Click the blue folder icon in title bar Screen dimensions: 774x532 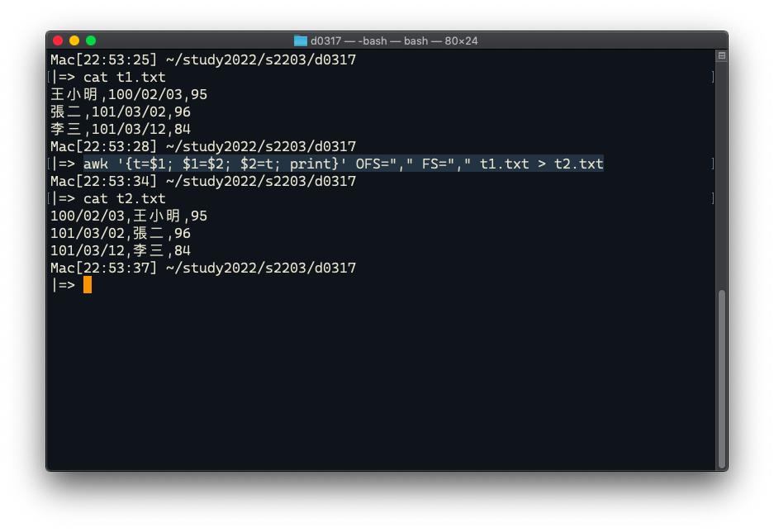[x=300, y=41]
